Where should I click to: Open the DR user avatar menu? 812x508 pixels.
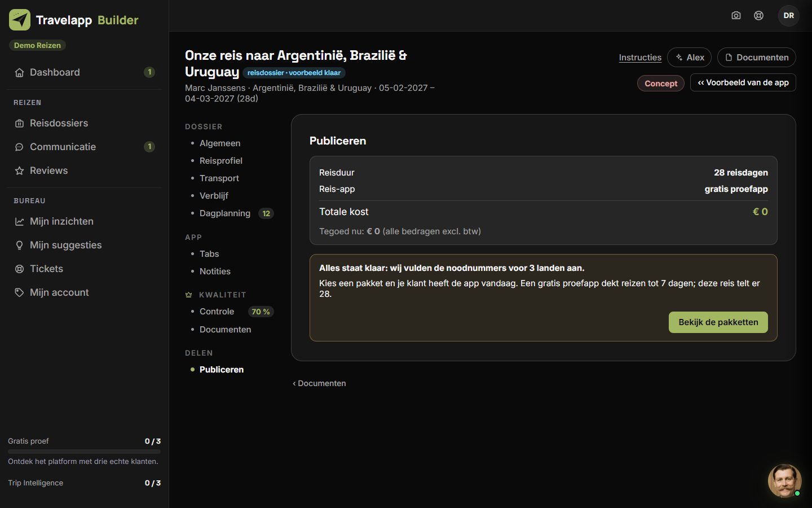click(789, 15)
